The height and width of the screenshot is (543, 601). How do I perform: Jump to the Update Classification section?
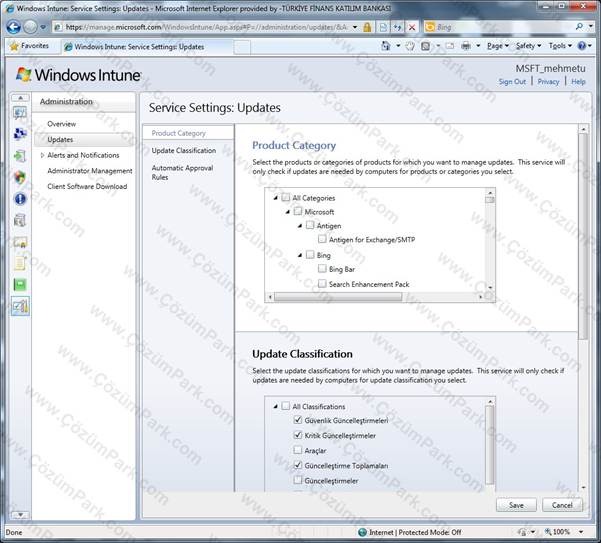(184, 151)
